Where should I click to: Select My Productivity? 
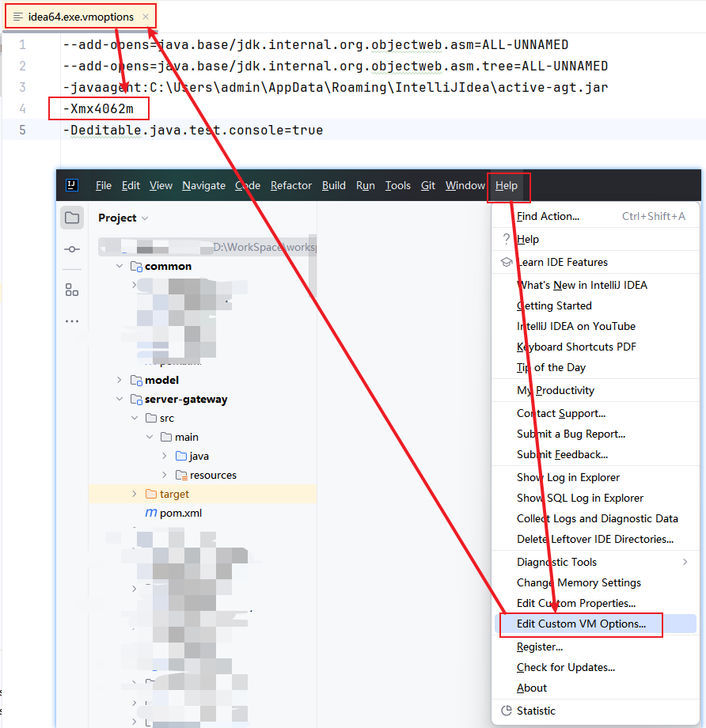(x=596, y=390)
